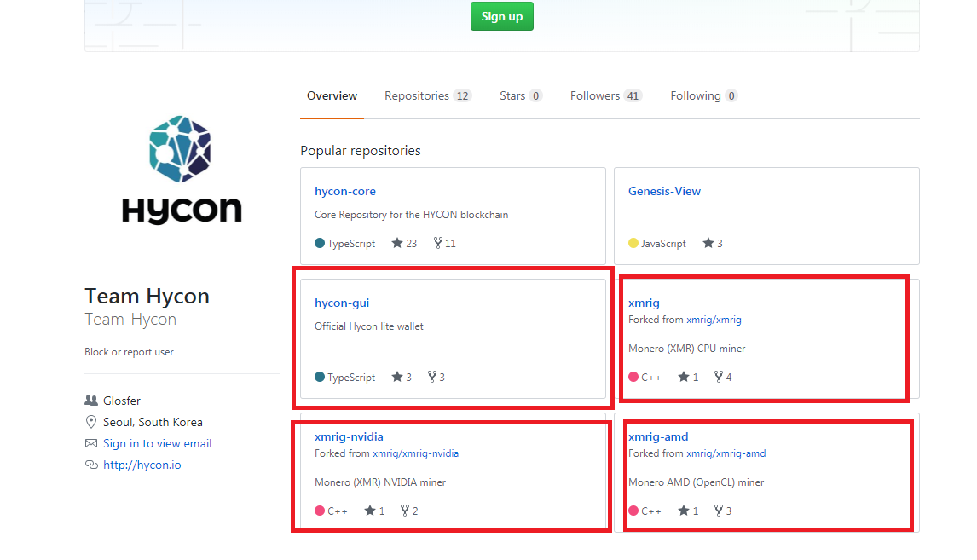The width and height of the screenshot is (977, 560).
Task: Click the C++ pink dot on xmrig-nvidia
Action: [320, 511]
